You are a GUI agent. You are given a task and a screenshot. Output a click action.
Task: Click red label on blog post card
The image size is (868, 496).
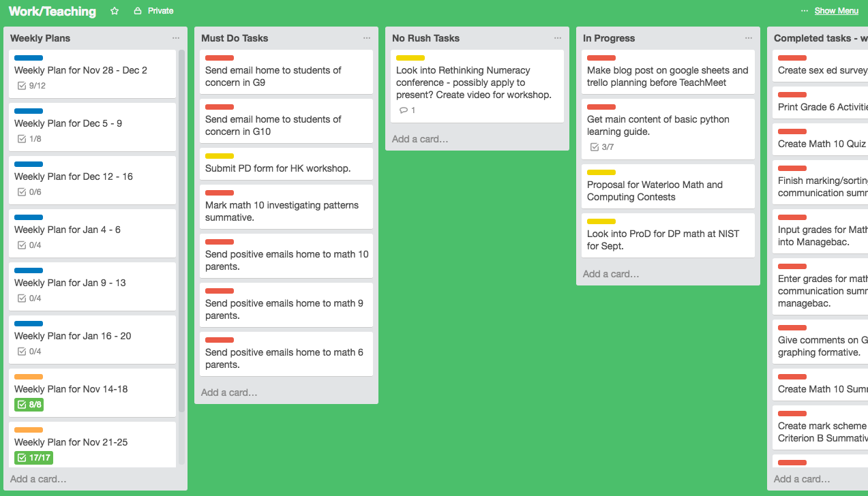click(x=601, y=58)
